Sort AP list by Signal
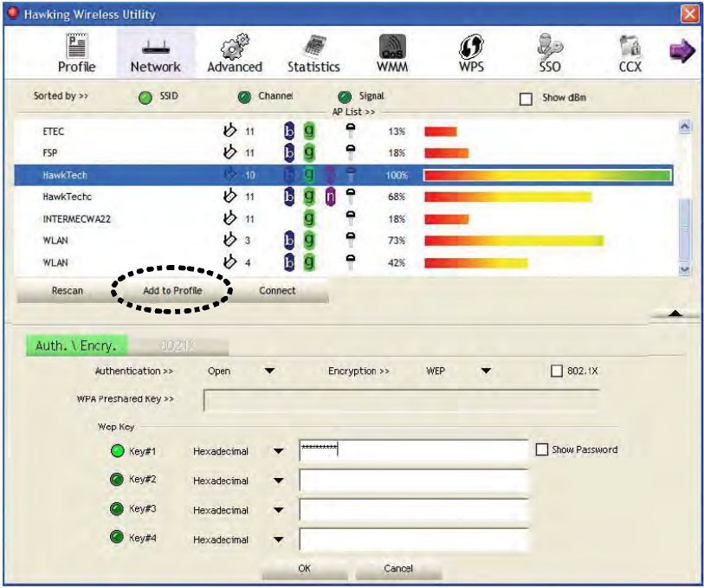The width and height of the screenshot is (704, 588). point(345,97)
